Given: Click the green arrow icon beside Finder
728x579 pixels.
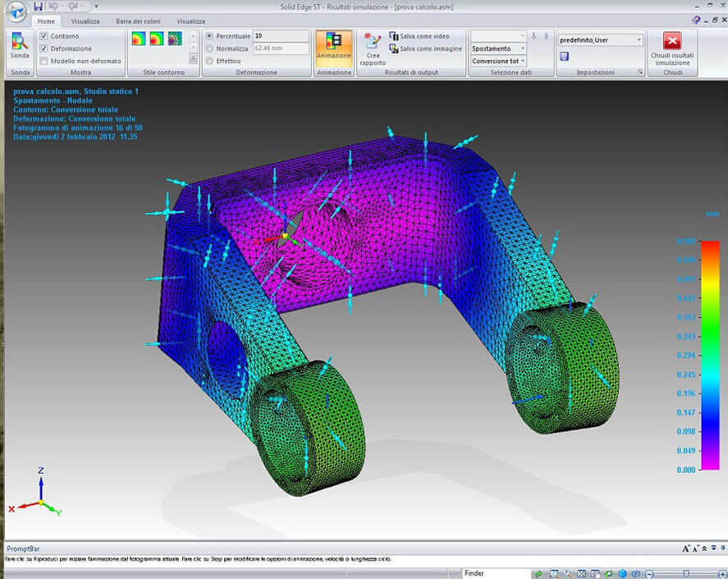Looking at the screenshot, I should (x=538, y=574).
